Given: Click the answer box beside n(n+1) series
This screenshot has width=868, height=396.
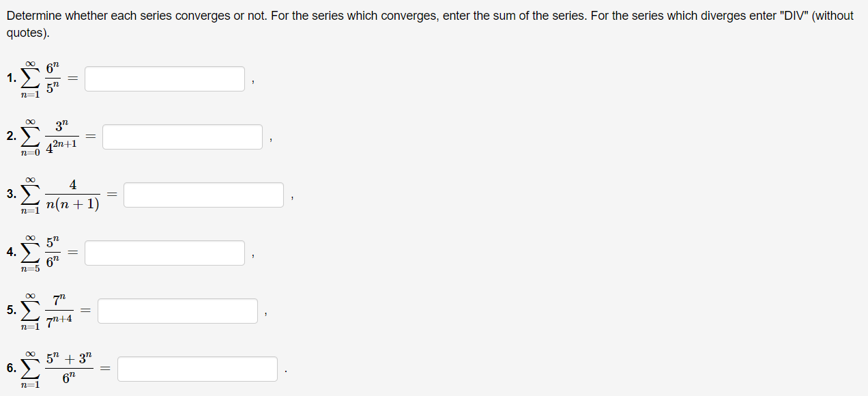Looking at the screenshot, I should [203, 195].
